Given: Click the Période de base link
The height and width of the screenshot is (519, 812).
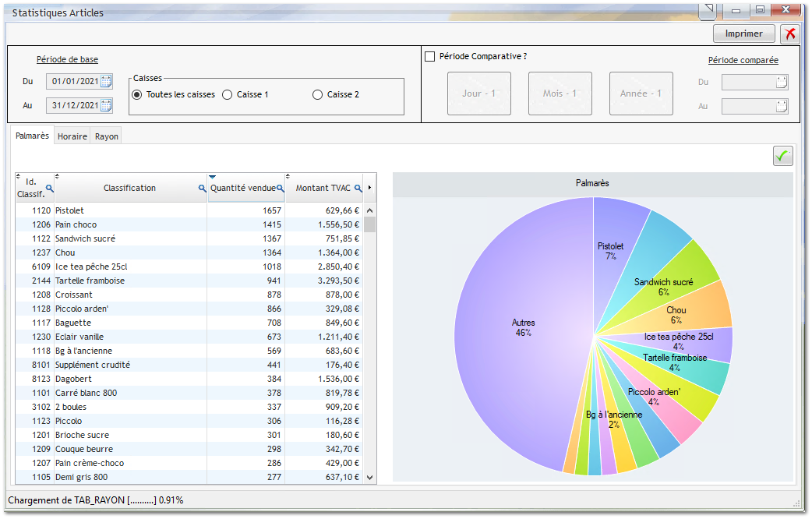Looking at the screenshot, I should tap(67, 60).
